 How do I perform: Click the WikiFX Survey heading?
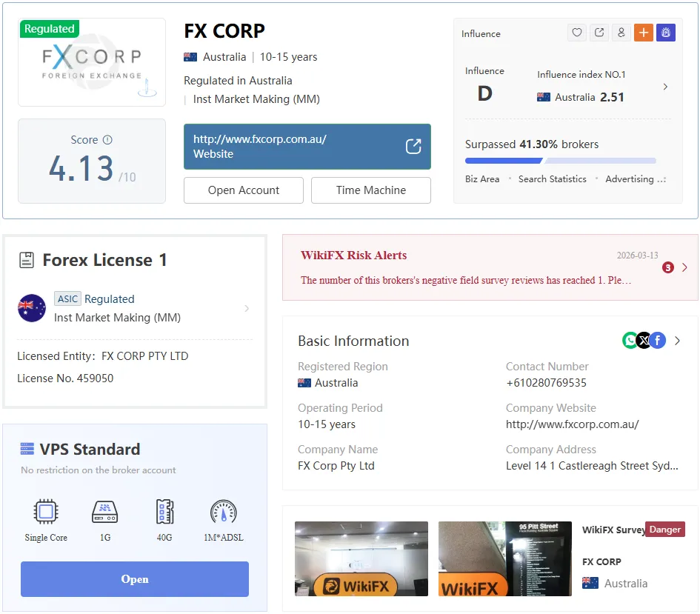point(614,530)
